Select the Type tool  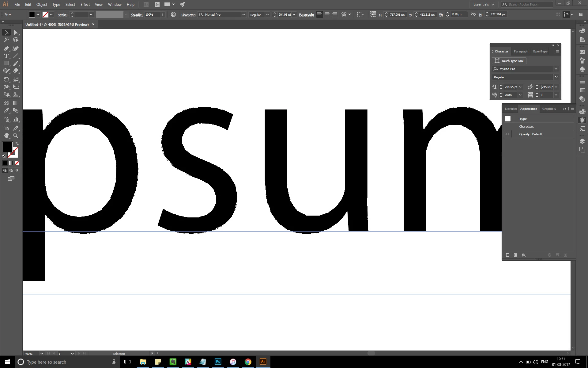tap(6, 56)
